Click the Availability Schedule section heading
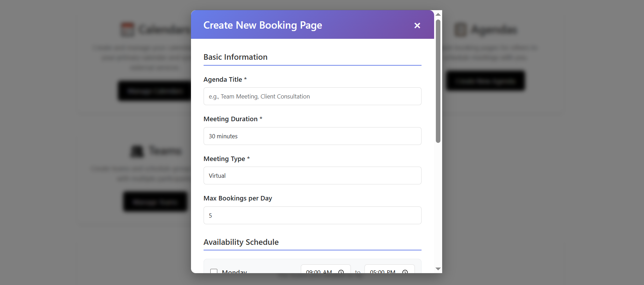Viewport: 644px width, 285px height. (x=241, y=242)
